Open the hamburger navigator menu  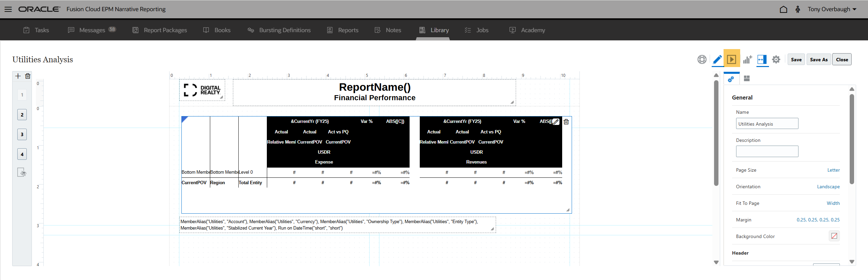pyautogui.click(x=8, y=9)
